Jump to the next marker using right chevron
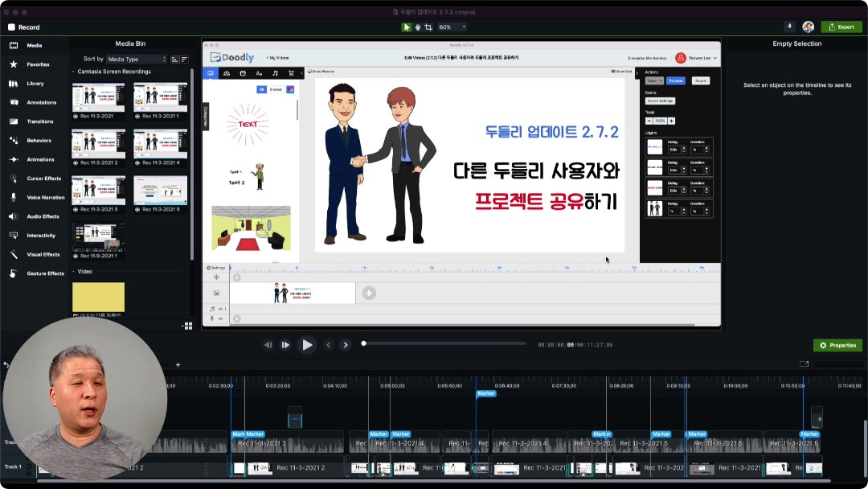Image resolution: width=868 pixels, height=489 pixels. point(346,345)
